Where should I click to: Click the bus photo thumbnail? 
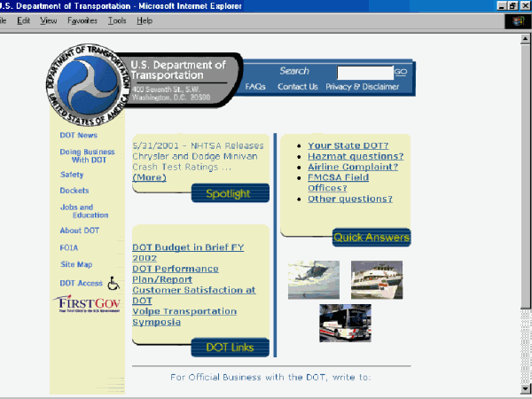pos(344,323)
